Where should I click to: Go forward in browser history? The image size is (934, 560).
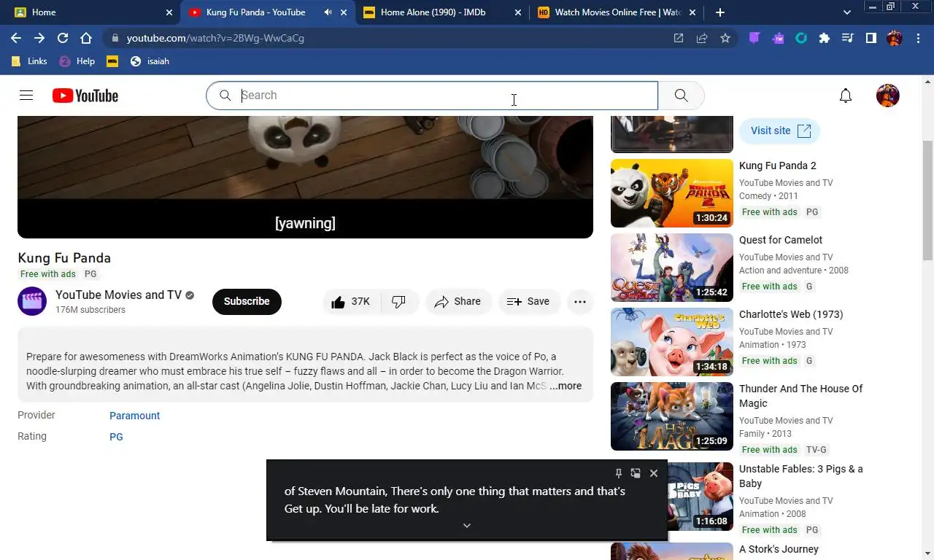coord(39,38)
